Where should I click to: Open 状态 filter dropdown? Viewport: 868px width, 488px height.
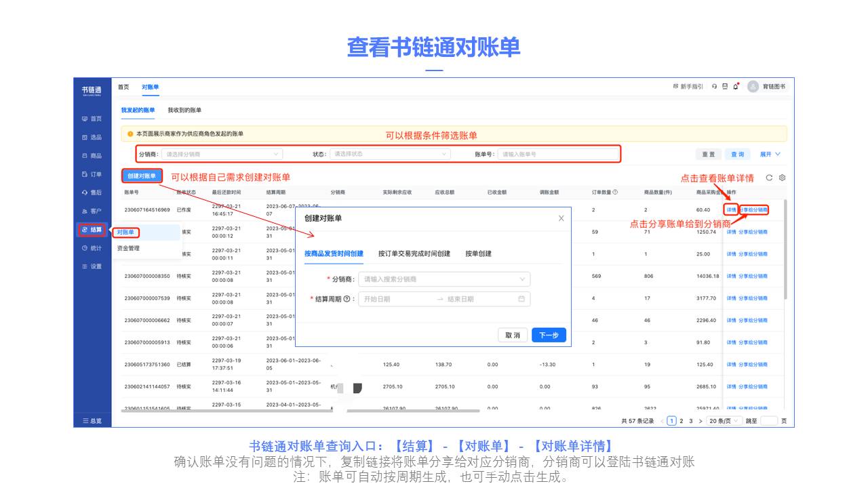pyautogui.click(x=390, y=154)
